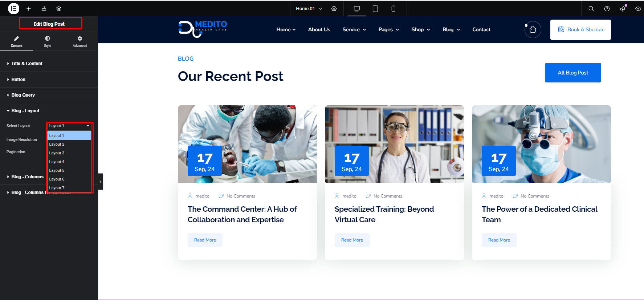Click the shopping cart icon in header
Image resolution: width=644 pixels, height=300 pixels.
click(533, 29)
